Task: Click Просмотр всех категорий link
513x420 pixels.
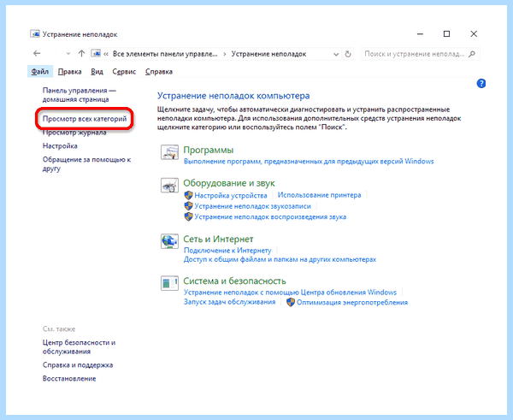Action: [x=85, y=119]
